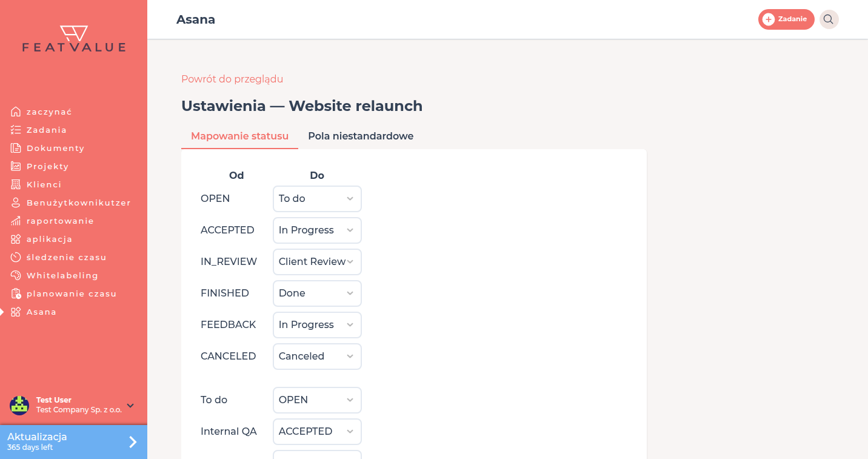Click the search magnifier icon

(829, 19)
